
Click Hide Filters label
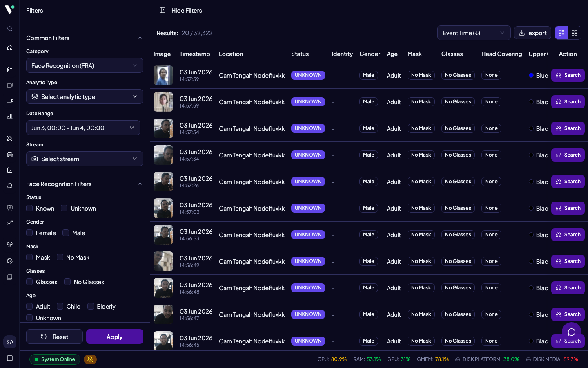[x=187, y=10]
